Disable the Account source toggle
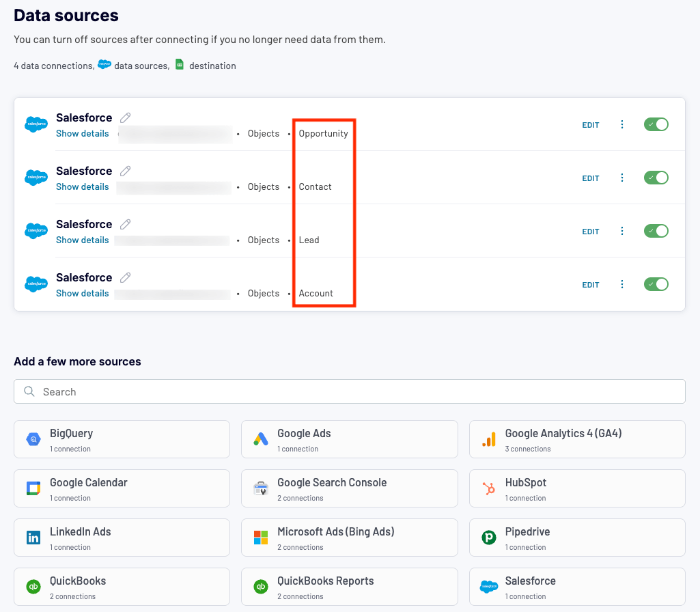Screen dimensions: 700x612 (656, 284)
